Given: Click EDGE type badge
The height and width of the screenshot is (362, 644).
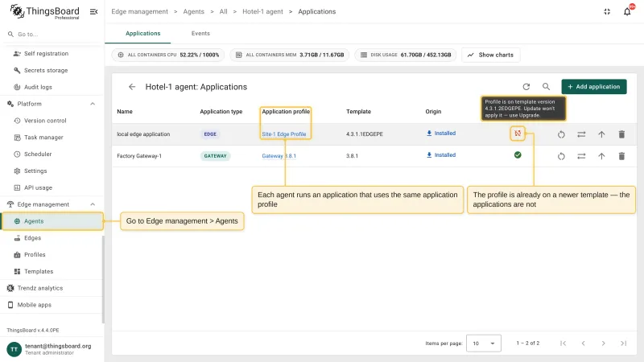Looking at the screenshot, I should 210,134.
